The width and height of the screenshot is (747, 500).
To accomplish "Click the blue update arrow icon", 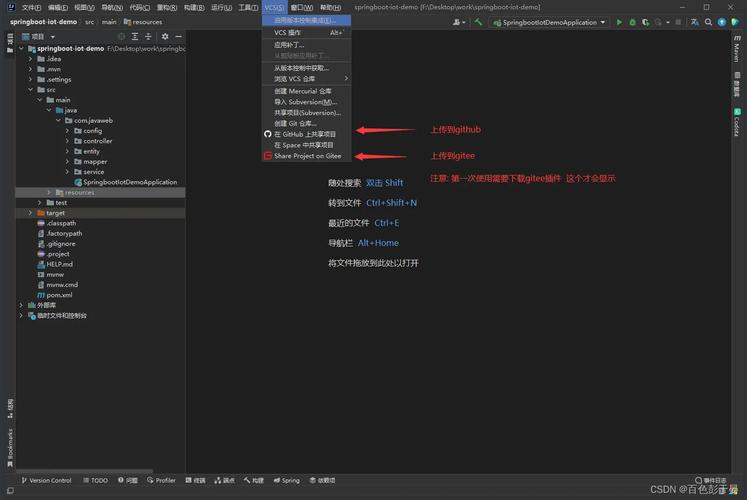I will pos(722,22).
